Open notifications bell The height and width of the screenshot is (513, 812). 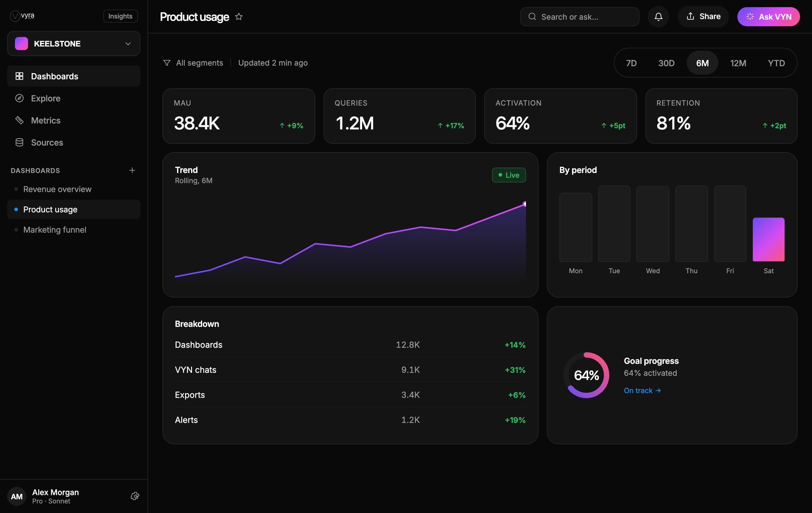(x=658, y=16)
